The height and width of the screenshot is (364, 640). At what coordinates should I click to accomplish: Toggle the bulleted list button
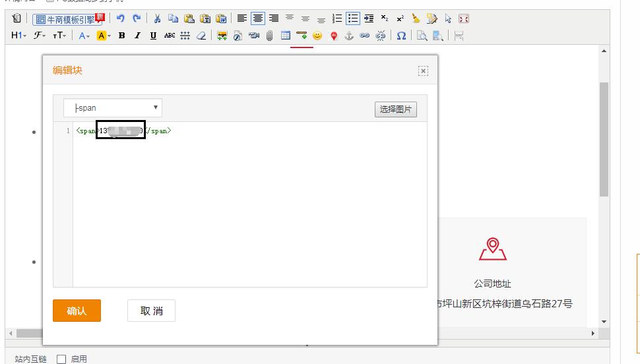tap(352, 18)
